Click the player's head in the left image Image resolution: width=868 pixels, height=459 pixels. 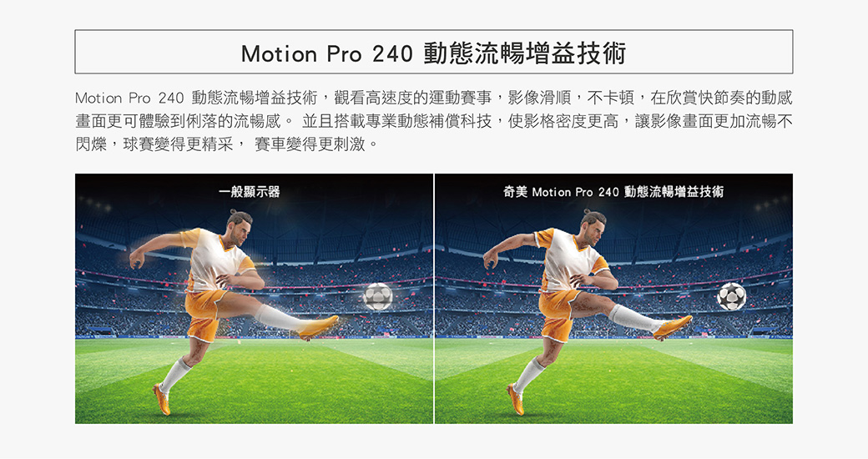click(238, 227)
